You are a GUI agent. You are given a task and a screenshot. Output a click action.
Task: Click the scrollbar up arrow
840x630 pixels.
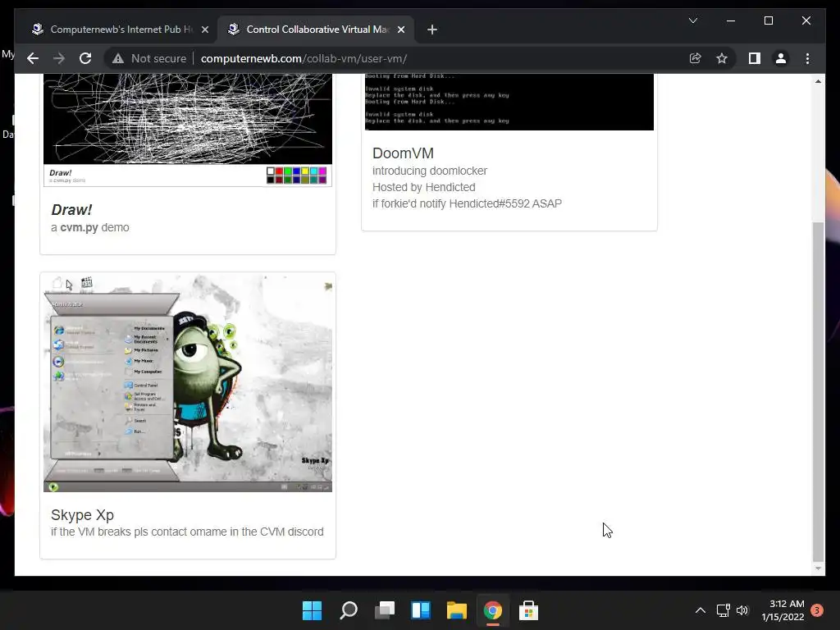pos(818,81)
